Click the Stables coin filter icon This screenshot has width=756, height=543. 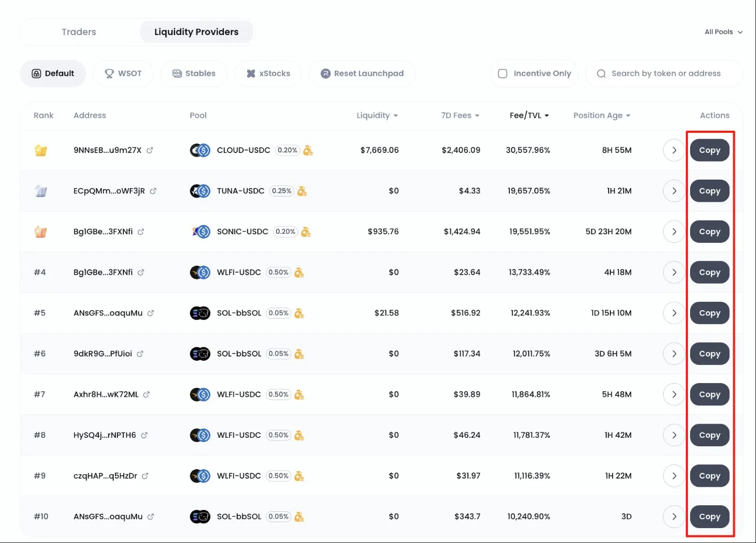(x=177, y=73)
